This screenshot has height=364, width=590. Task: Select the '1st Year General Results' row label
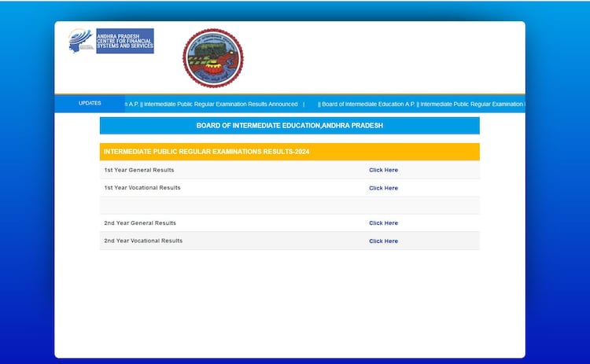coord(139,170)
